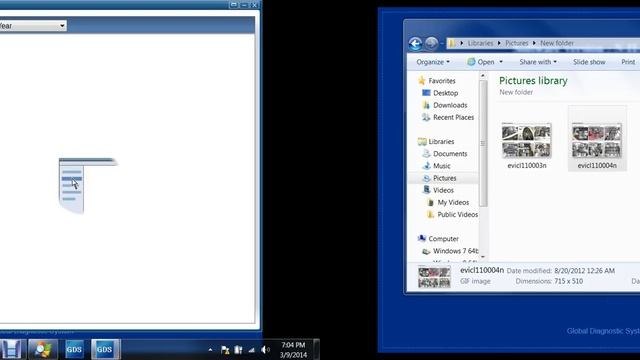Open Desktop in navigation pane
640x360 pixels.
tap(445, 93)
